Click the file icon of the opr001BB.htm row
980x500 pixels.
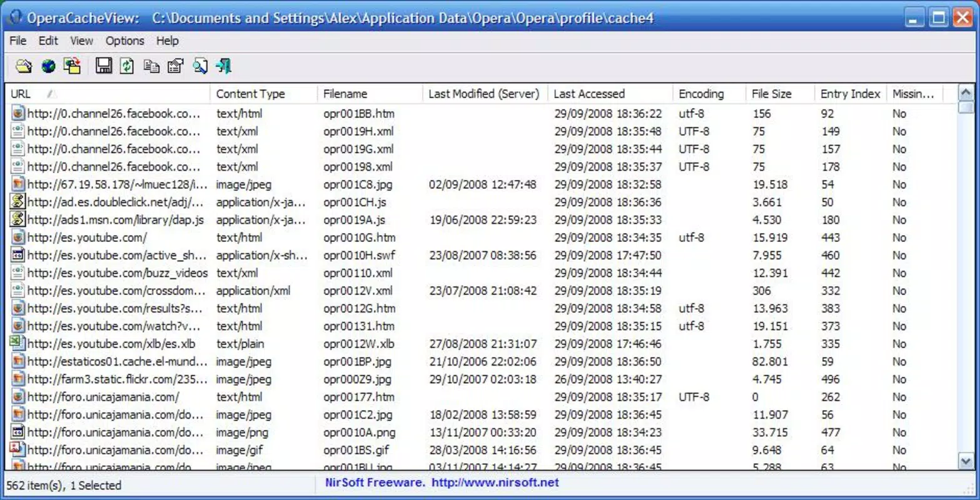click(18, 113)
